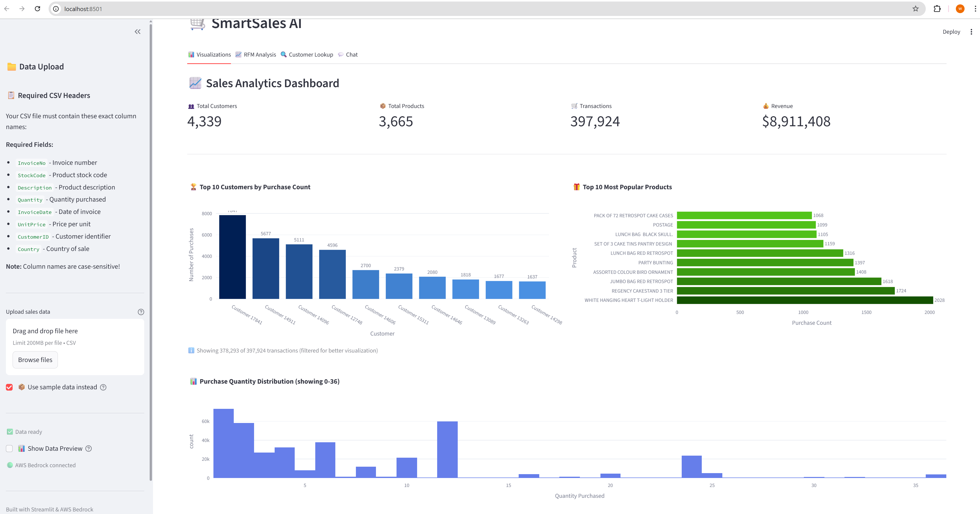
Task: Collapse the sidebar with double-chevron icon
Action: [x=137, y=32]
